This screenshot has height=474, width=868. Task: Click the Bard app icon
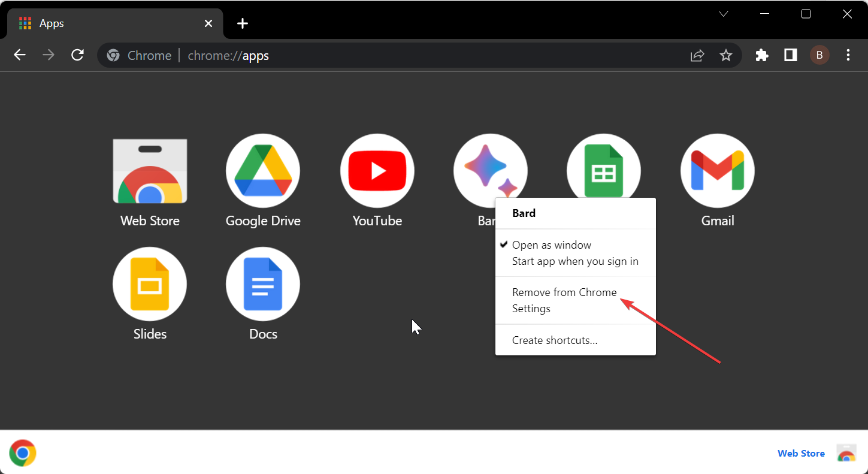click(491, 171)
